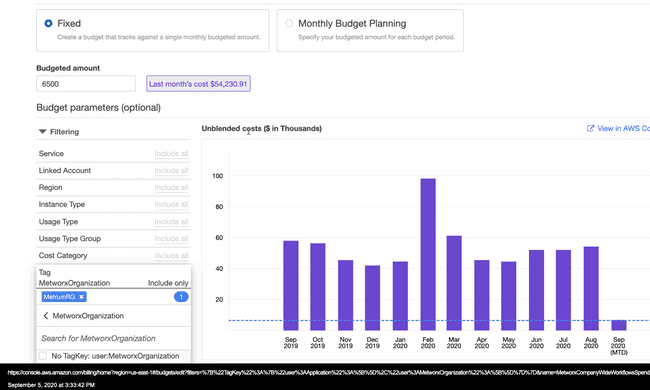The height and width of the screenshot is (390, 650).
Task: Check the No TagKey user:MetworxOrganization box
Action: [x=43, y=356]
